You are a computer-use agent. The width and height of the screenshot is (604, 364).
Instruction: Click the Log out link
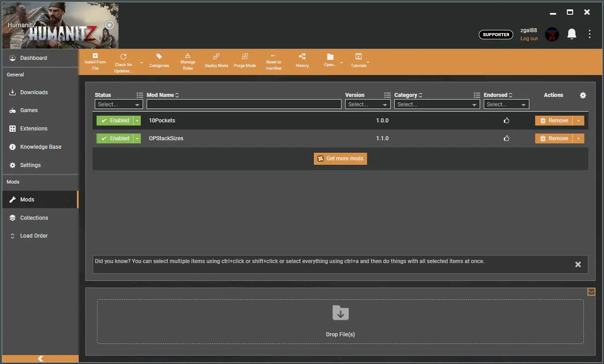(529, 38)
